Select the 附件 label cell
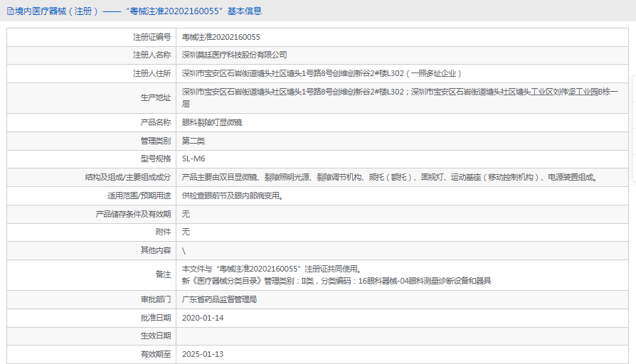Viewport: 636px width, 364px height. pyautogui.click(x=92, y=232)
